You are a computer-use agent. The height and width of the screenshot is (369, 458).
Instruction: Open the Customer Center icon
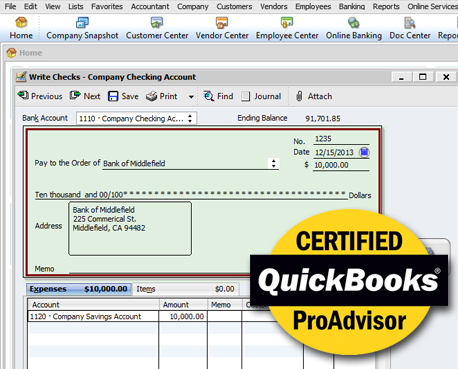pyautogui.click(x=157, y=23)
